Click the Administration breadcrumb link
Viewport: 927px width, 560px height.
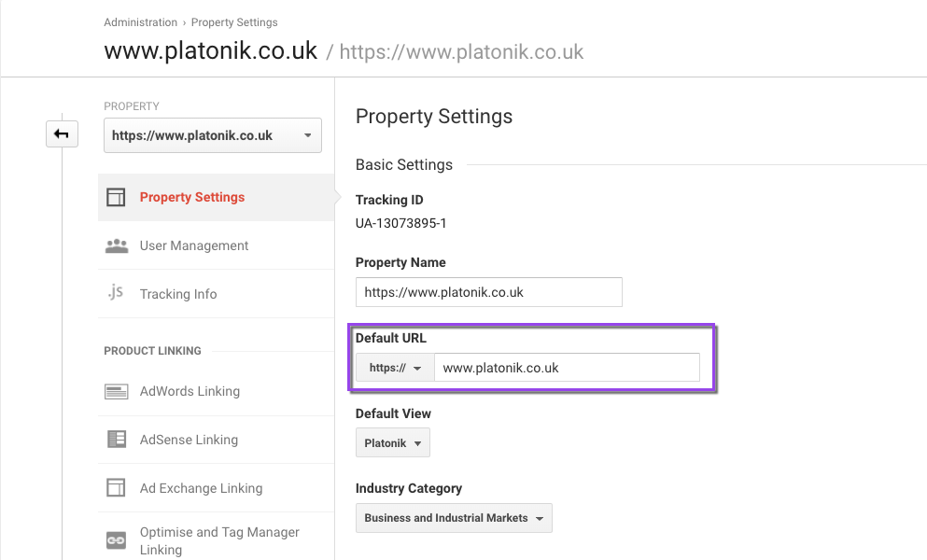point(140,22)
